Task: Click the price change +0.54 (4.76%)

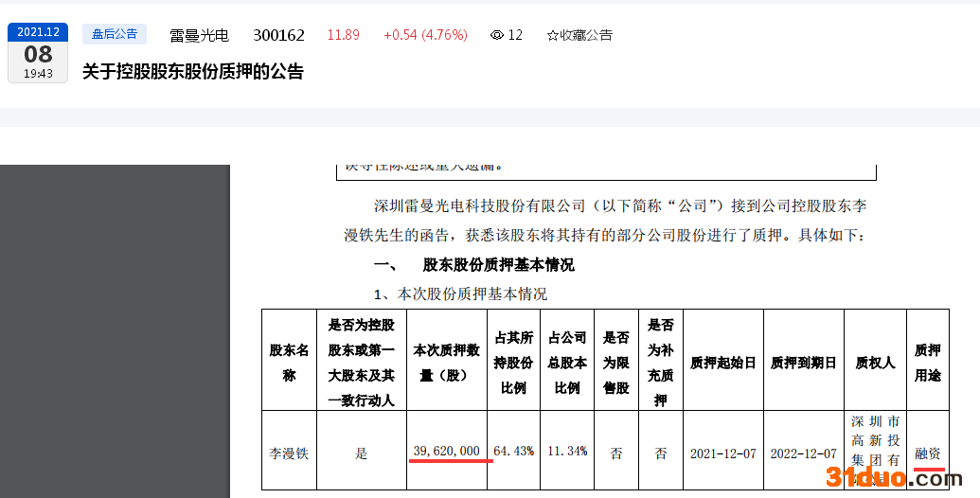Action: [x=425, y=35]
